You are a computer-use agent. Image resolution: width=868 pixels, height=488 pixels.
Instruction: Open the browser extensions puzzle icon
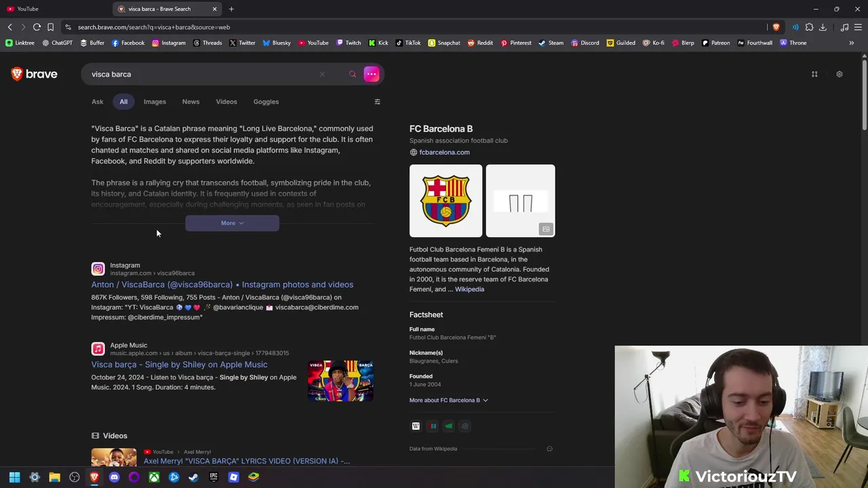coord(809,27)
